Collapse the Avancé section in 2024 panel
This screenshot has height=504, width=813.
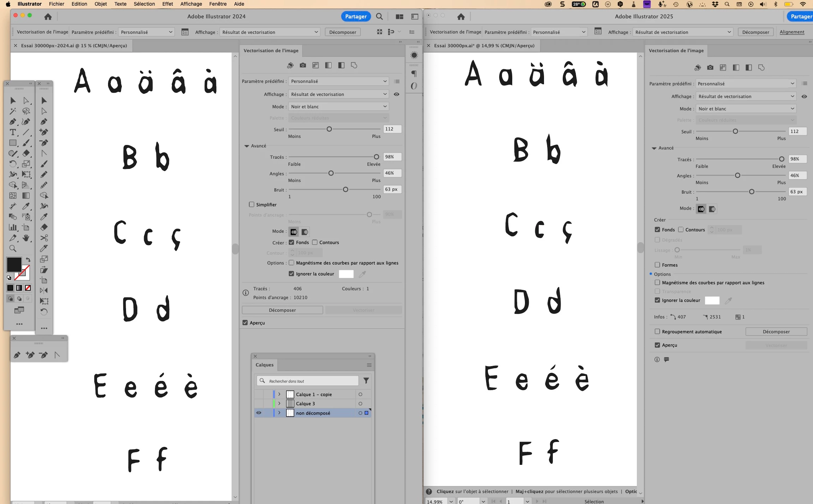tap(247, 146)
